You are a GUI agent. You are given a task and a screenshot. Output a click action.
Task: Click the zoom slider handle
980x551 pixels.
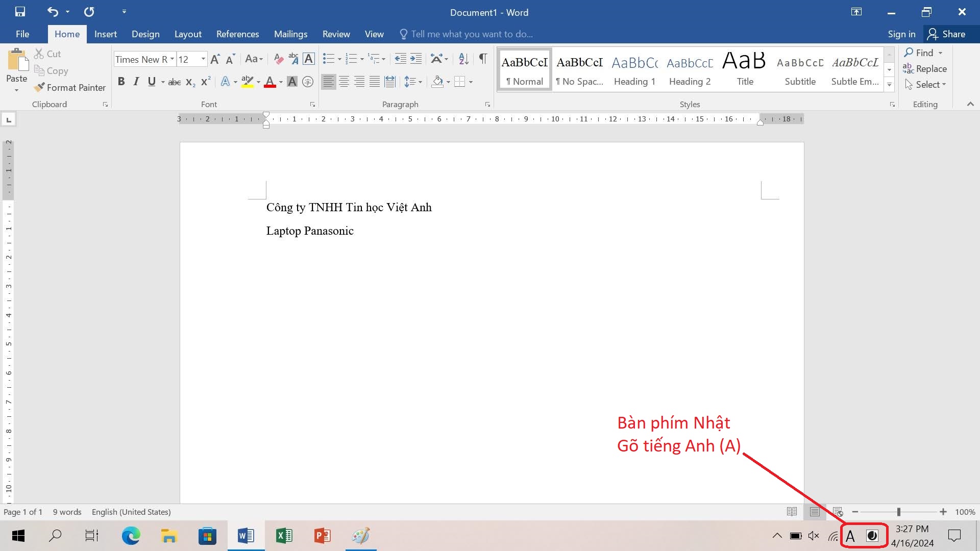click(x=899, y=512)
